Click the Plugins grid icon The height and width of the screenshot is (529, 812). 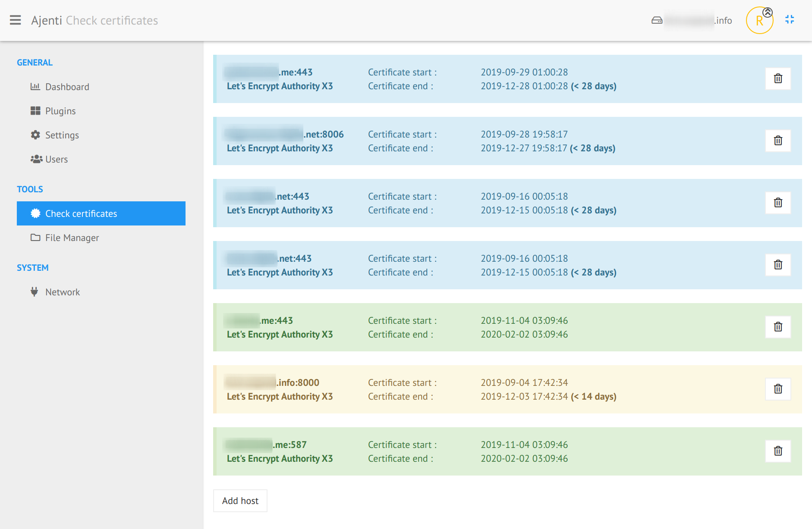(x=35, y=110)
